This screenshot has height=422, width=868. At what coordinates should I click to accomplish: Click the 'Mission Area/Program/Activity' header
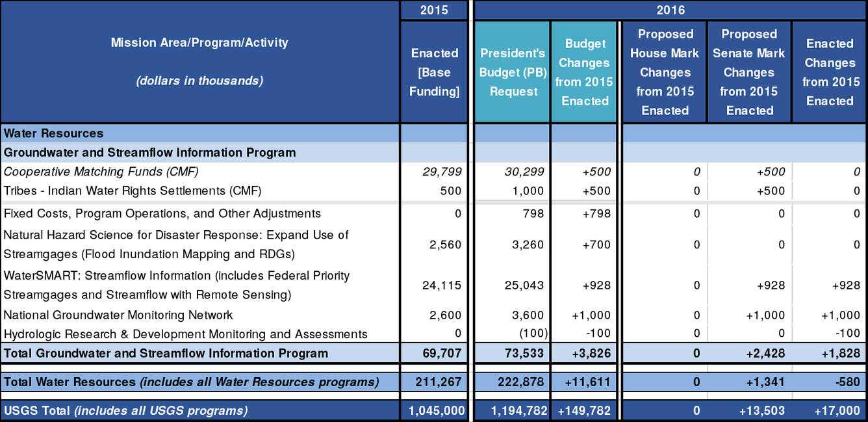click(x=199, y=43)
